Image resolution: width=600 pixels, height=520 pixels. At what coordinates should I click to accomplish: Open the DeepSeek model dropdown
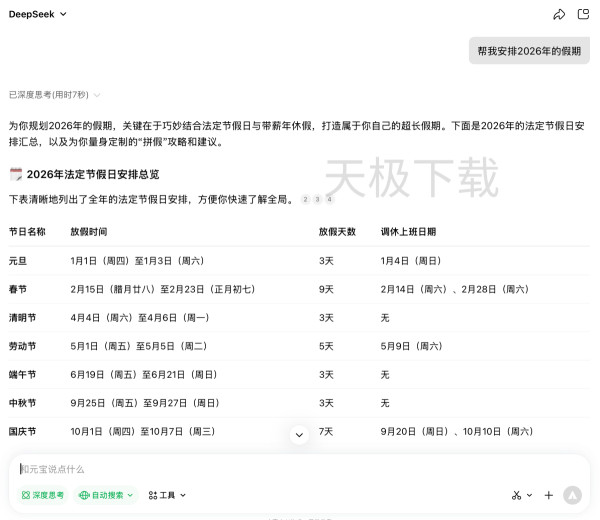coord(38,14)
